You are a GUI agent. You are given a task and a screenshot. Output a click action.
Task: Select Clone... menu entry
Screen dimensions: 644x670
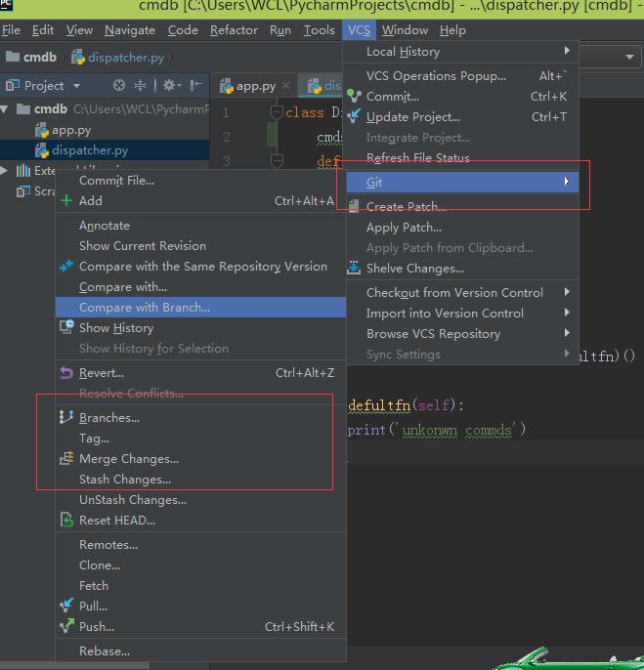pyautogui.click(x=200, y=565)
